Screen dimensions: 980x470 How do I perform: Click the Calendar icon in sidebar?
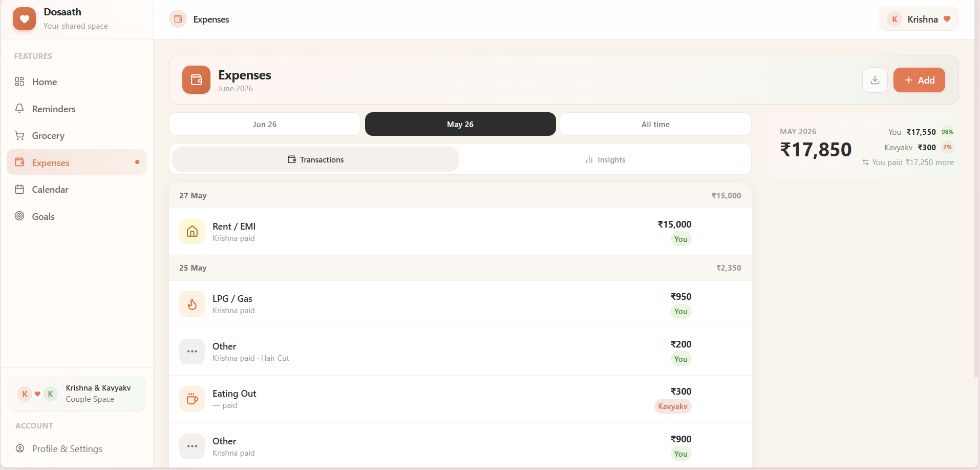coord(19,189)
